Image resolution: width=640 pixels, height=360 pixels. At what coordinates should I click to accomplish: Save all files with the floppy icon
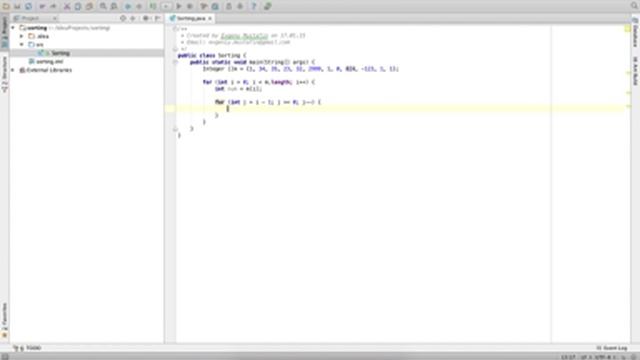[17, 6]
